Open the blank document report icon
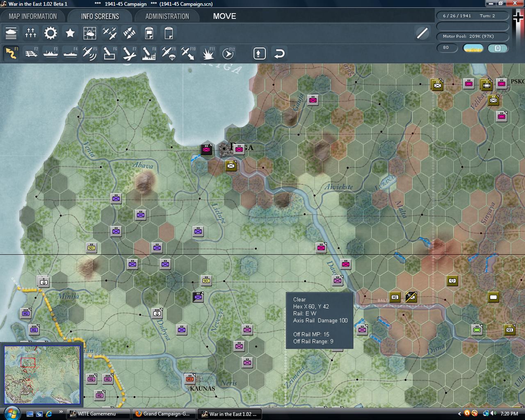Image resolution: width=525 pixels, height=420 pixels. point(169,33)
